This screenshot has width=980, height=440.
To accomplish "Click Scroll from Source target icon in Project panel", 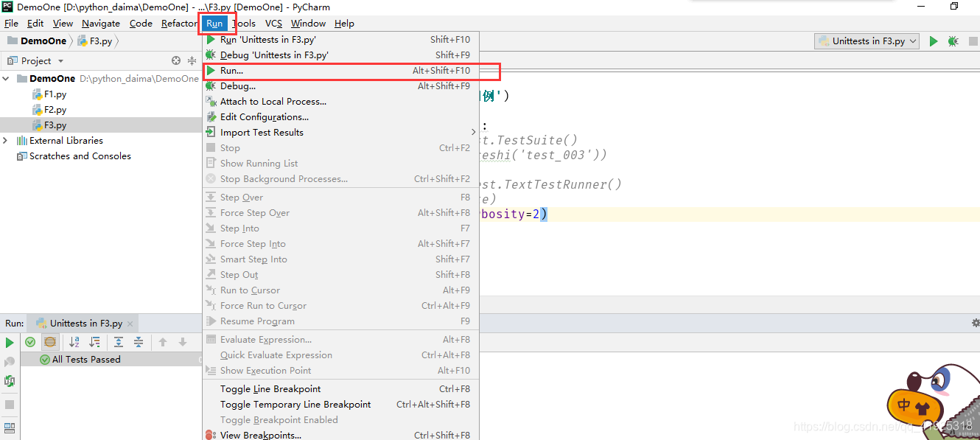I will pyautogui.click(x=176, y=60).
